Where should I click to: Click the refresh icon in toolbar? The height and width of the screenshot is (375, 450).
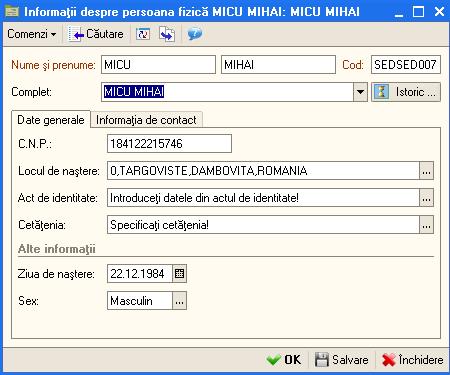click(143, 34)
